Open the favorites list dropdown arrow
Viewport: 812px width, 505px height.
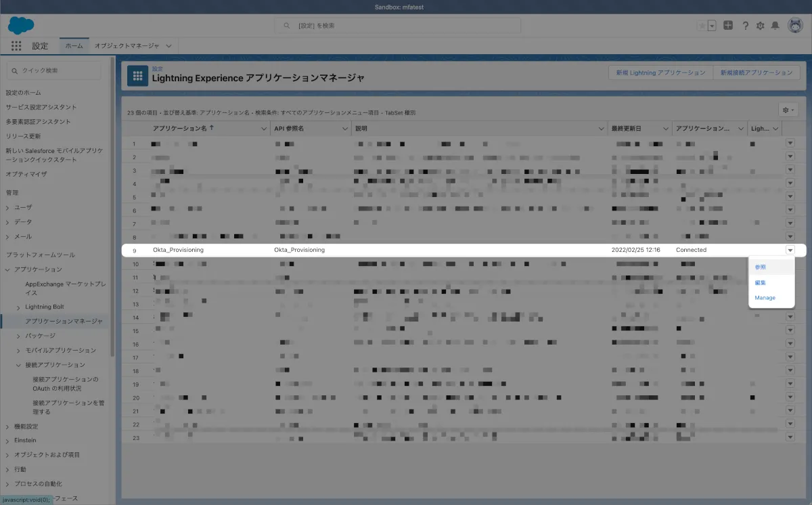(x=712, y=26)
